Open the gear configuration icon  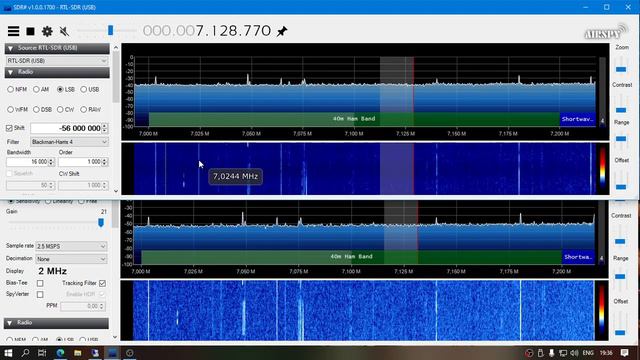tap(47, 31)
